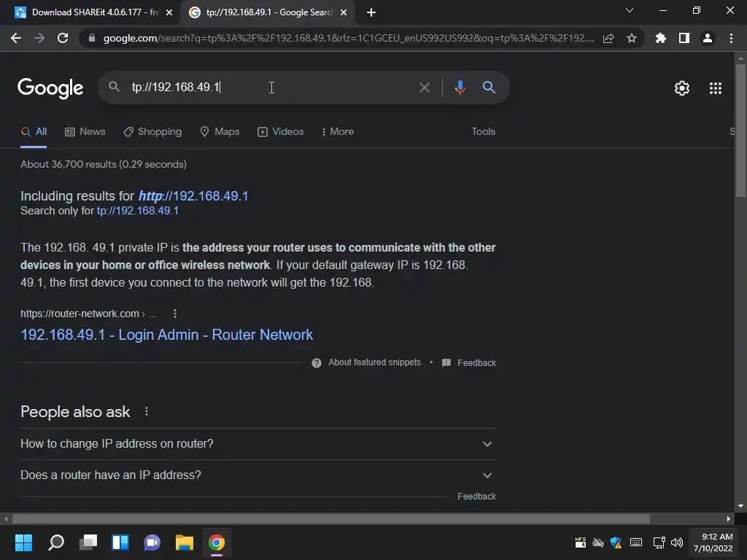Share this page via the share icon
The image size is (747, 560).
tap(608, 38)
